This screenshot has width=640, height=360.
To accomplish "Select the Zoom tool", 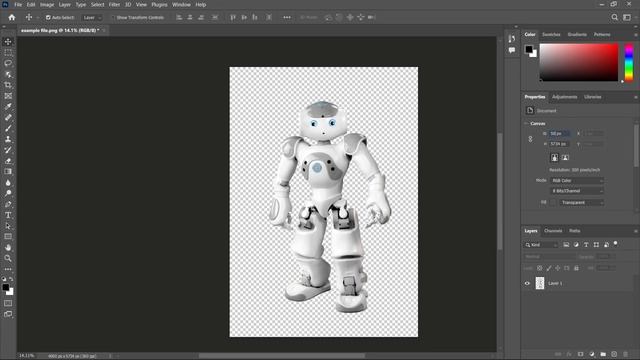I will (x=8, y=258).
